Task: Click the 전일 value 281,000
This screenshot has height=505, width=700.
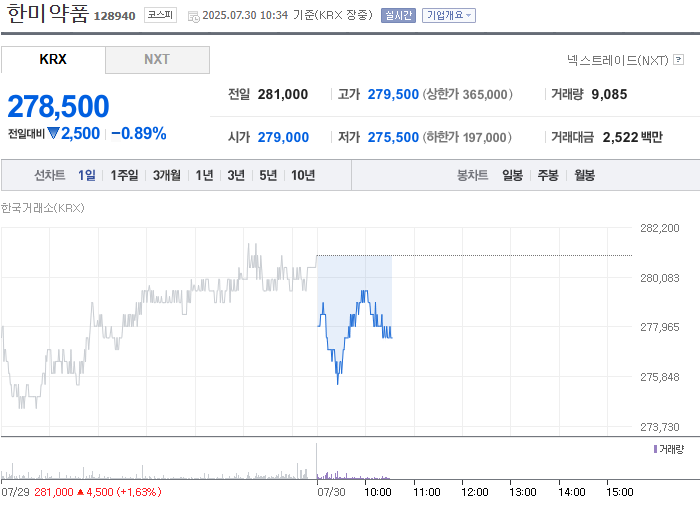Action: tap(283, 94)
